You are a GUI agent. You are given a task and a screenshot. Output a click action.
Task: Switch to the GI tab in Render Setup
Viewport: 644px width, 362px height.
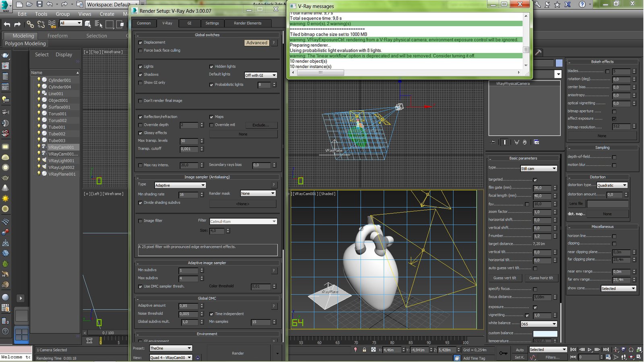pyautogui.click(x=189, y=23)
